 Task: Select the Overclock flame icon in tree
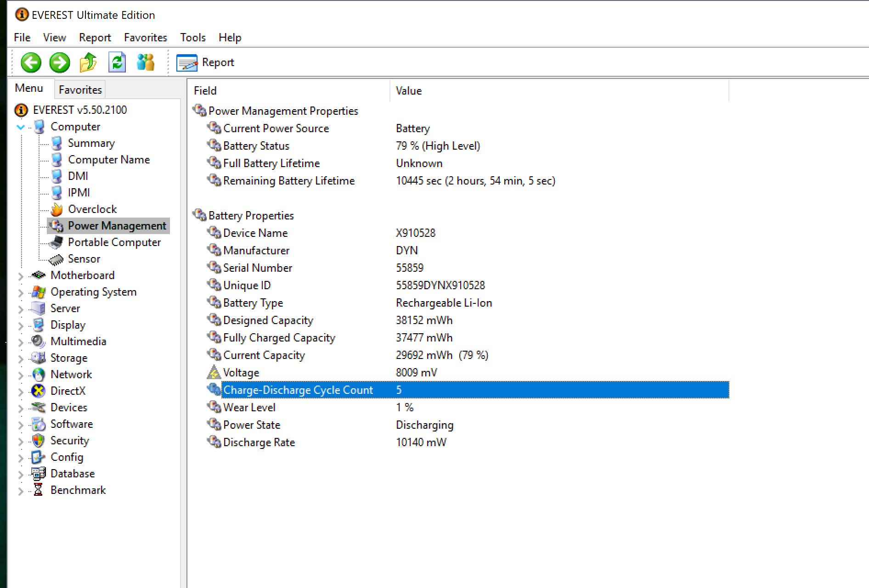pos(56,209)
